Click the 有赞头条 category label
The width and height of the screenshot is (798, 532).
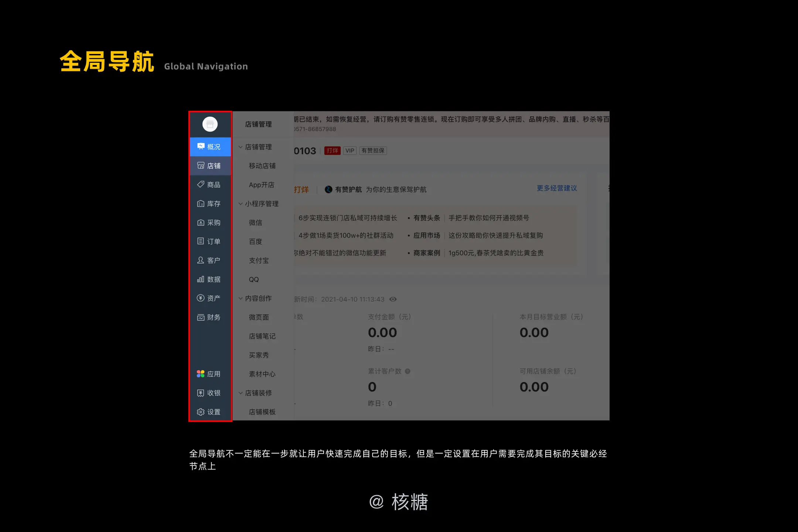click(x=427, y=218)
